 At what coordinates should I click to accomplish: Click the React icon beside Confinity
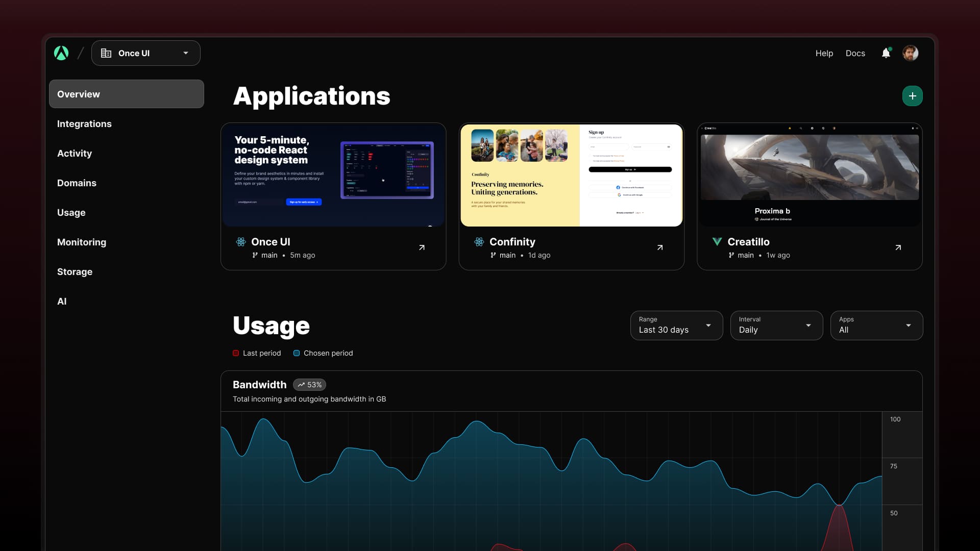pyautogui.click(x=479, y=242)
